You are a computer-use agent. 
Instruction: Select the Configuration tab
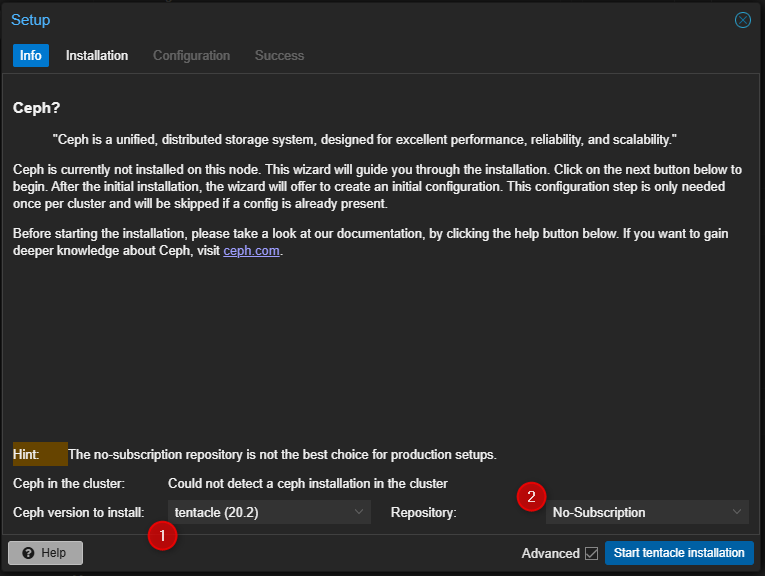192,56
